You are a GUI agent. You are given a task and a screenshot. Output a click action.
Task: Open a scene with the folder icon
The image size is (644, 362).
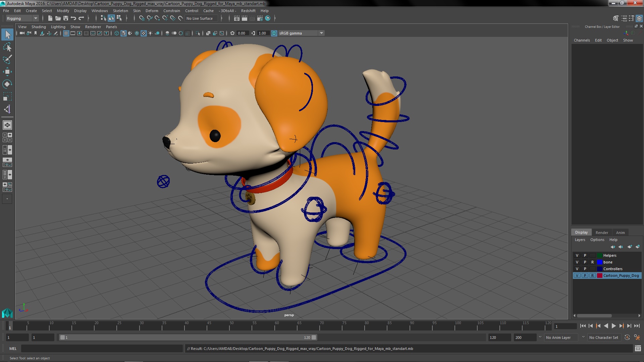[58, 18]
